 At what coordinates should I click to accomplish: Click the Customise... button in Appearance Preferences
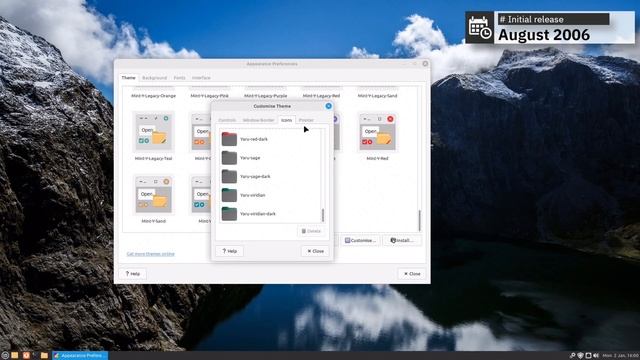[x=360, y=240]
